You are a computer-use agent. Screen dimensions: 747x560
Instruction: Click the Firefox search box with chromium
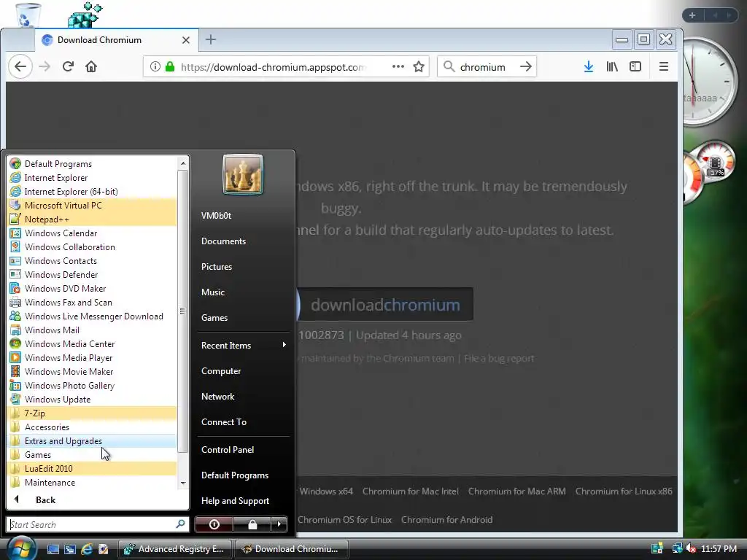[x=486, y=66]
